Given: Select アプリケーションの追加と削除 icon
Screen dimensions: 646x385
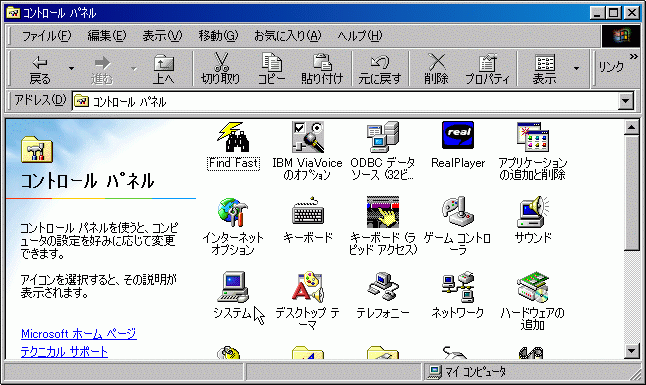Looking at the screenshot, I should [x=533, y=137].
